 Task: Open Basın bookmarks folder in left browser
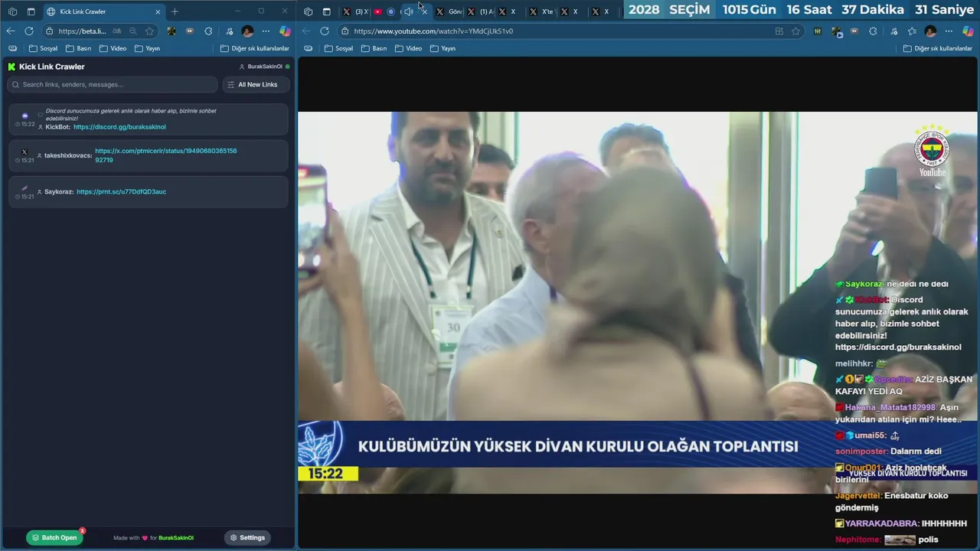point(78,48)
